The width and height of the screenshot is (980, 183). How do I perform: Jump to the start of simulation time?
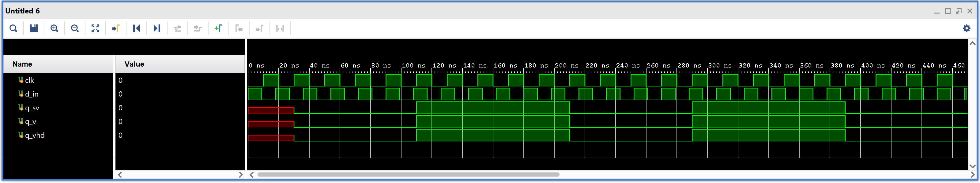point(137,28)
